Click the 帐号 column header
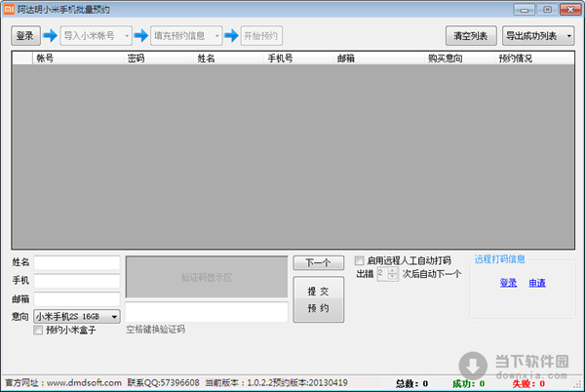 click(x=78, y=59)
